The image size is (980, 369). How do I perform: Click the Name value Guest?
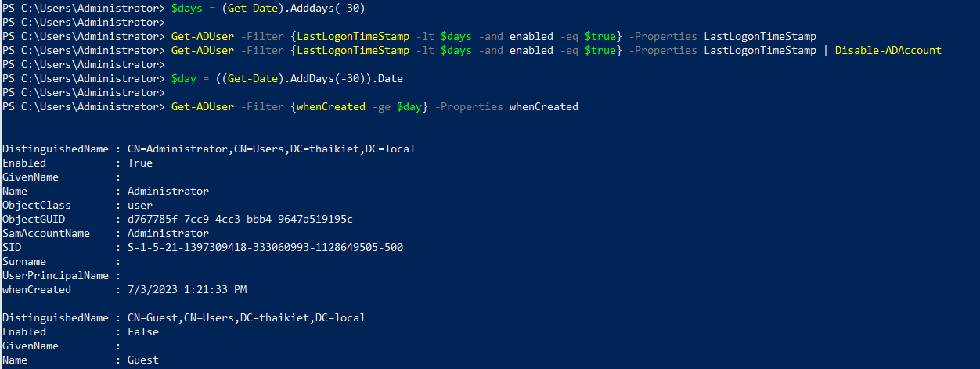(143, 360)
